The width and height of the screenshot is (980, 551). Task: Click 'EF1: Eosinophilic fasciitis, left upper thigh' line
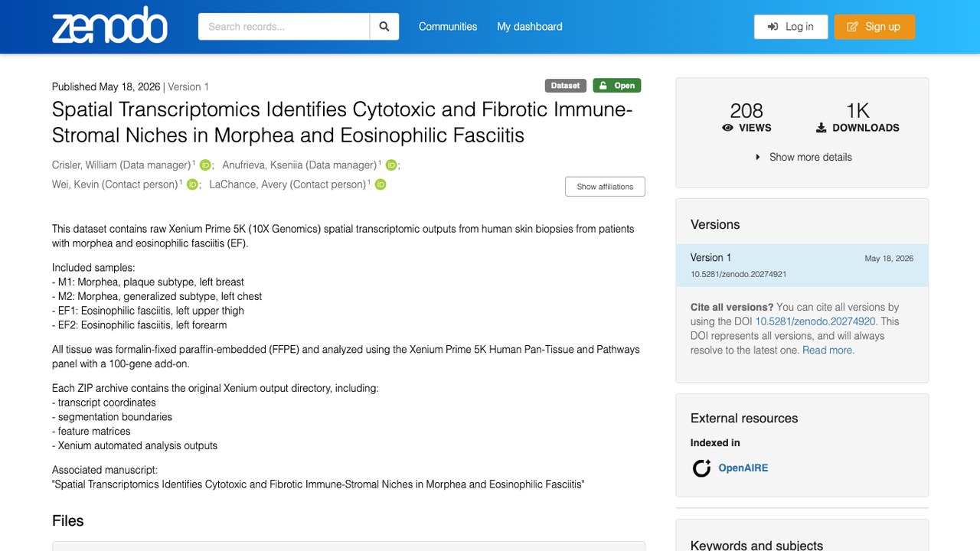(x=148, y=311)
